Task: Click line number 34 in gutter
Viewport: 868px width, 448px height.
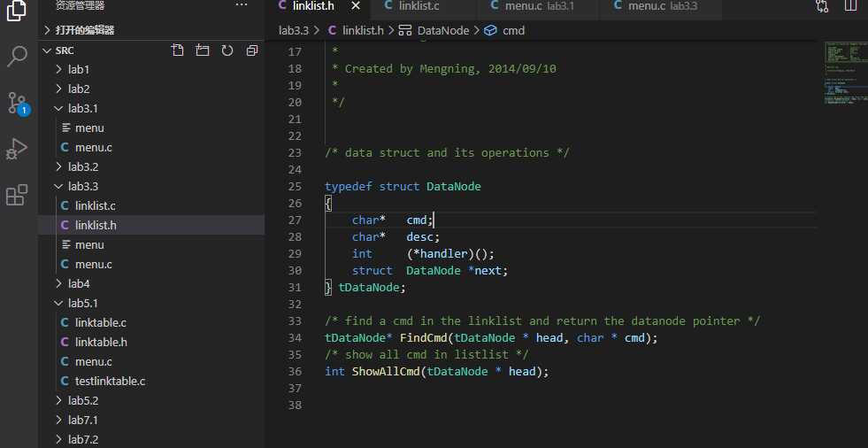Action: tap(295, 338)
